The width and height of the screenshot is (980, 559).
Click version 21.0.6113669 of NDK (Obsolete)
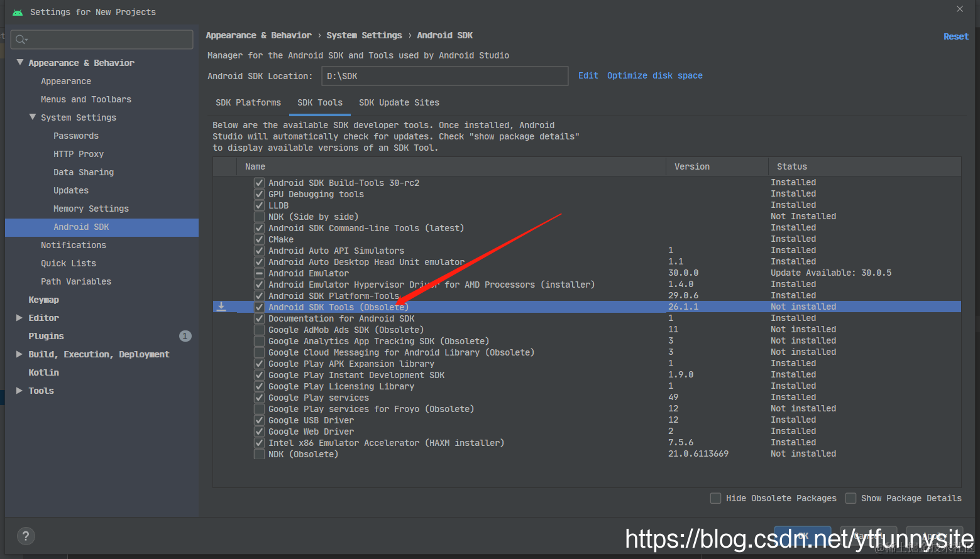[x=698, y=453]
